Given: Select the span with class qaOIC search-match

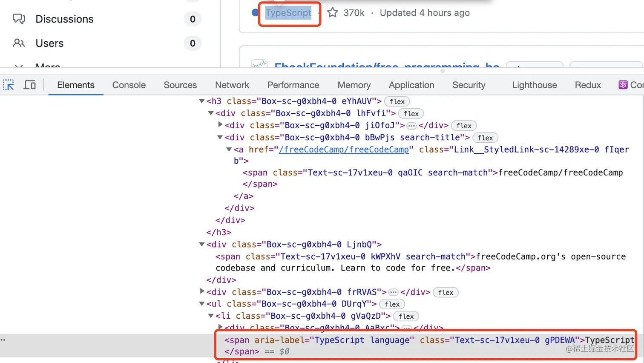Looking at the screenshot, I should click(433, 178).
